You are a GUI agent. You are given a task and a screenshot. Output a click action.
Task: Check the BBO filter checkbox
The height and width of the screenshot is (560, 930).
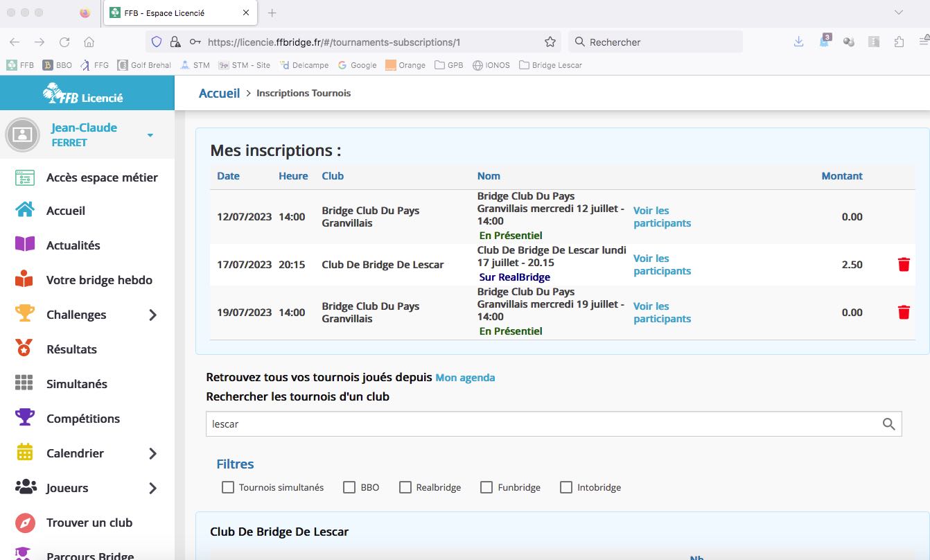point(349,487)
